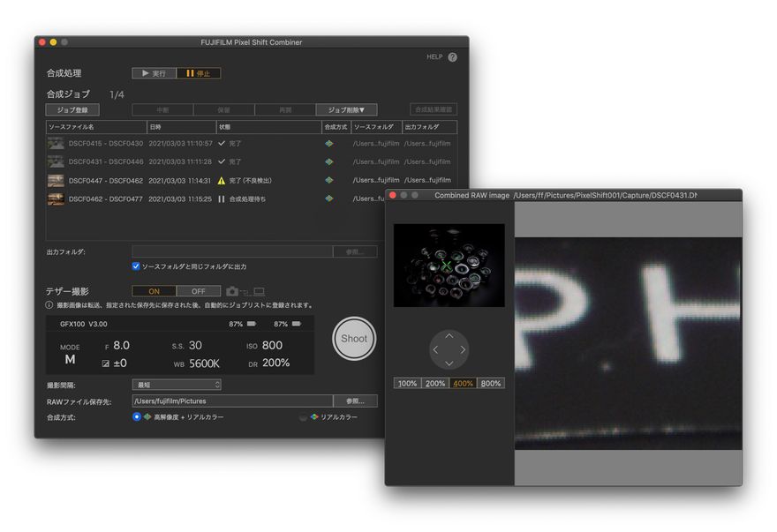777x532 pixels.
Task: Start combining with the 実行 button
Action: (155, 73)
